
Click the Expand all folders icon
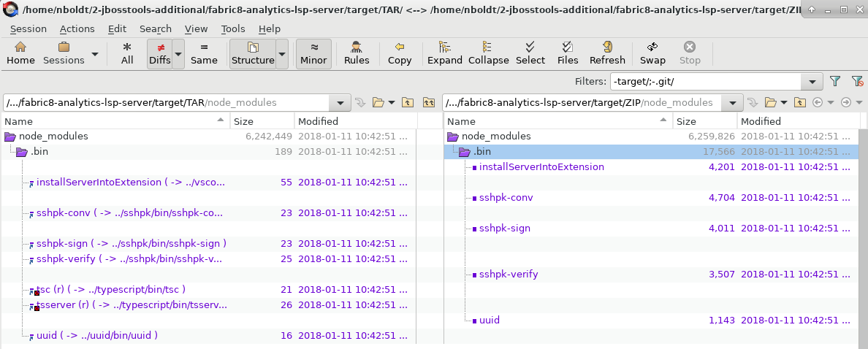click(444, 53)
